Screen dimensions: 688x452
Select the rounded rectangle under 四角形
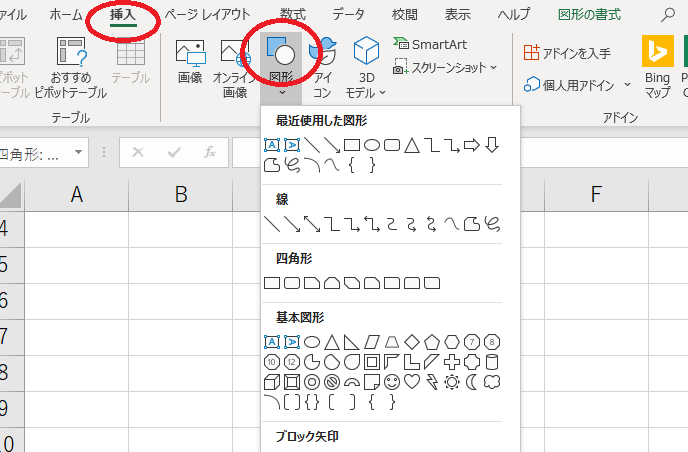tap(292, 283)
